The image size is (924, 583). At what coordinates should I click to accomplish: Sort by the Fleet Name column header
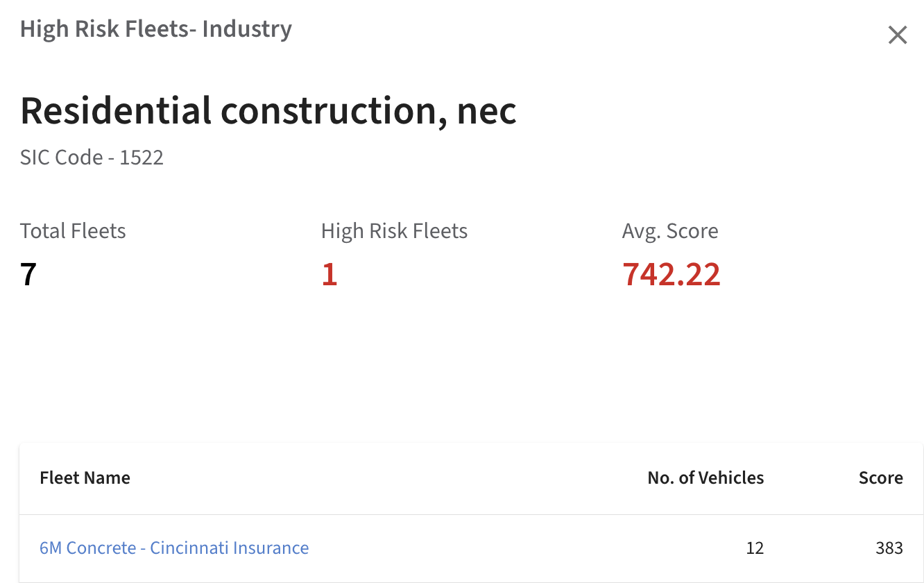pos(85,478)
